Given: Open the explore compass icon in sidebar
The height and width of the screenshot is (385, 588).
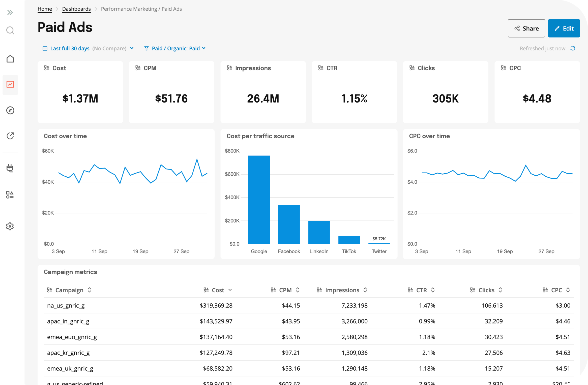Looking at the screenshot, I should 10,110.
